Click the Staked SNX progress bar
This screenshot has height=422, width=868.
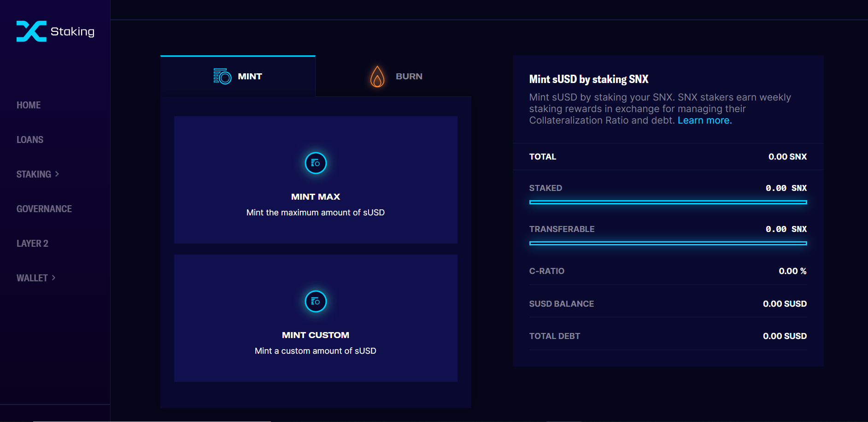[668, 202]
